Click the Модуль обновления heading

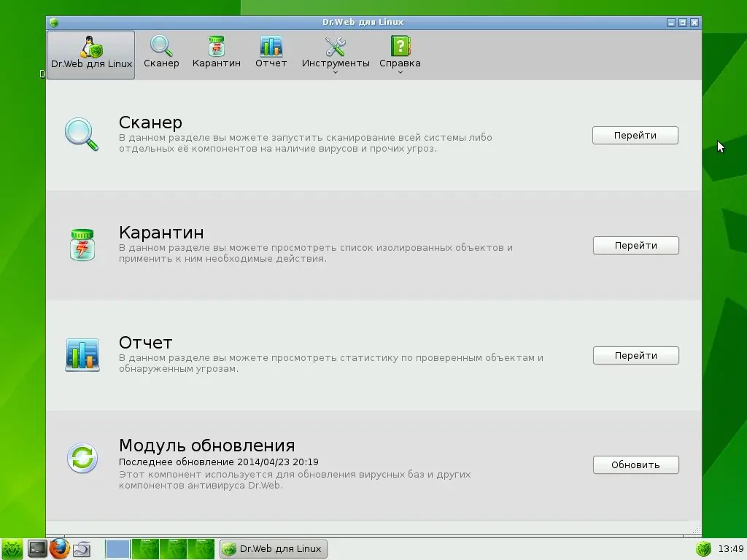[x=206, y=446]
